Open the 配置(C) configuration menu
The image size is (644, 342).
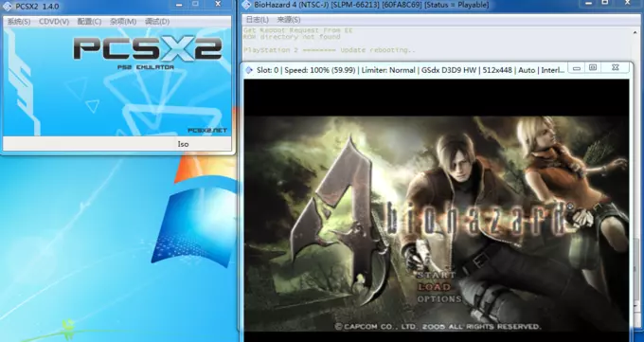coord(89,22)
